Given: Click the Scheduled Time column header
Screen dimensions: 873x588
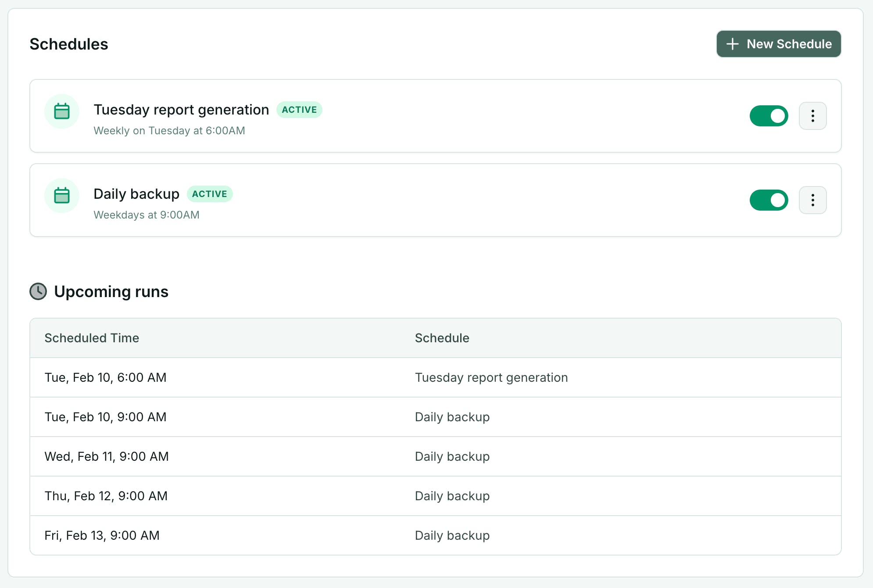Looking at the screenshot, I should point(92,338).
